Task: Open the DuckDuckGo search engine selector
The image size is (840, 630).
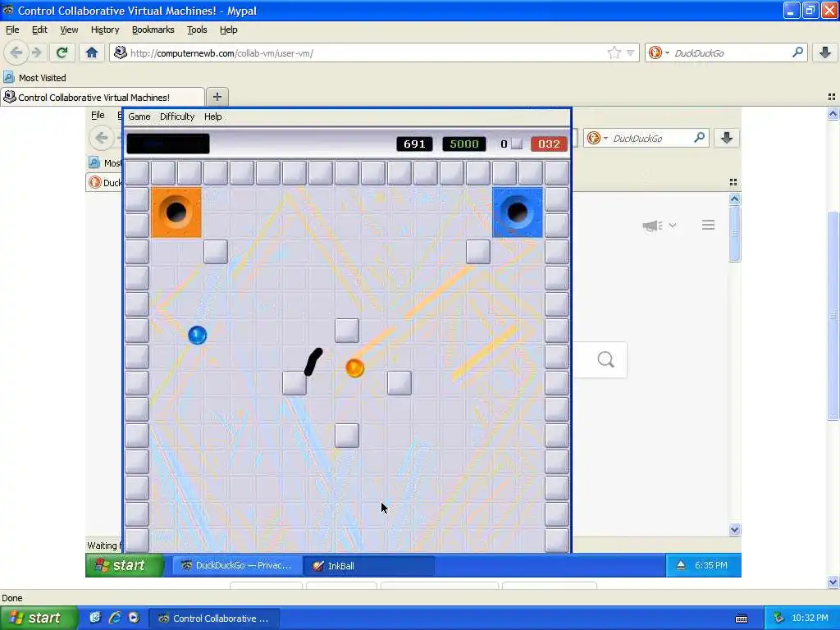Action: click(x=659, y=52)
